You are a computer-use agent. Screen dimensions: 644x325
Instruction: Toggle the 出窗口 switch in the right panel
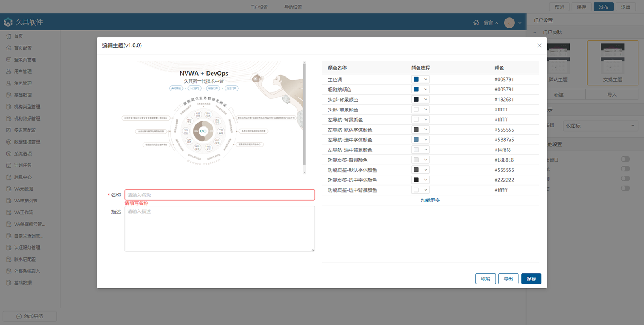(x=625, y=159)
